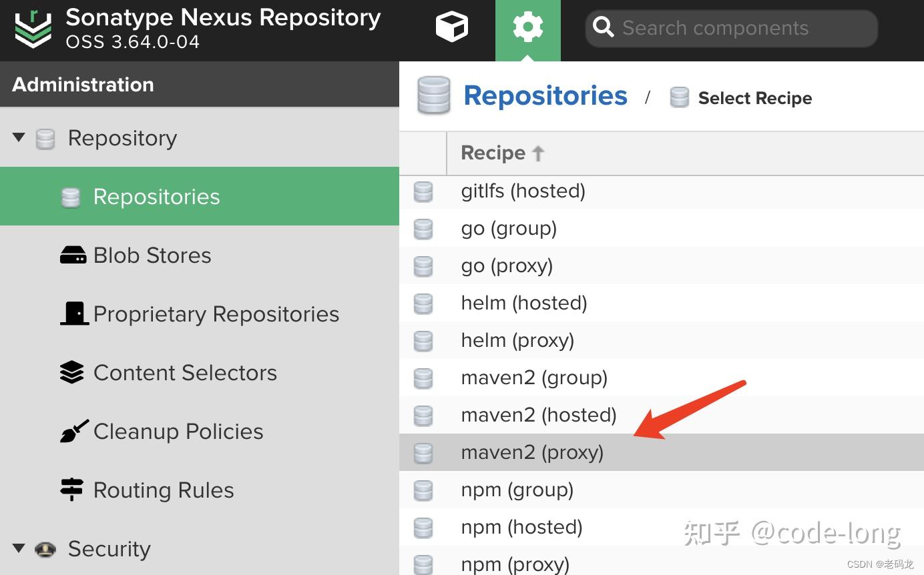
Task: Click the database icon next to helm (proxy)
Action: point(423,340)
